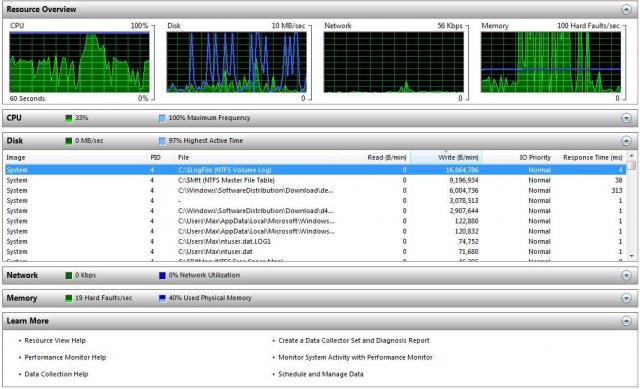Click the blue Network Utilization indicator
Viewport: 640px width, 389px height.
pyautogui.click(x=162, y=276)
